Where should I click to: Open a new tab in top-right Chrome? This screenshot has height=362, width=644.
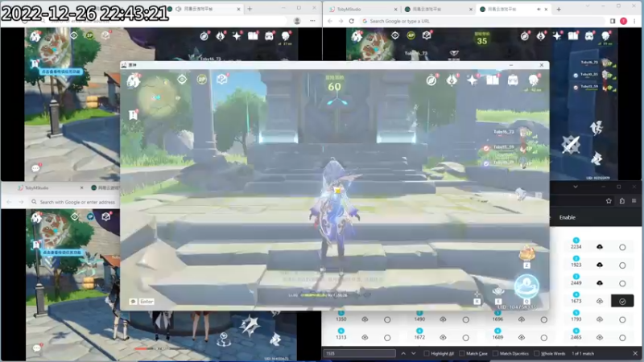tap(559, 9)
